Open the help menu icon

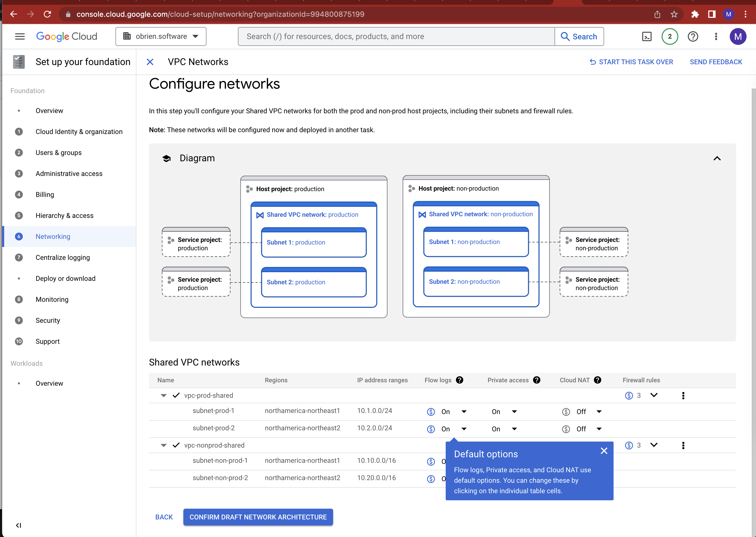click(693, 36)
